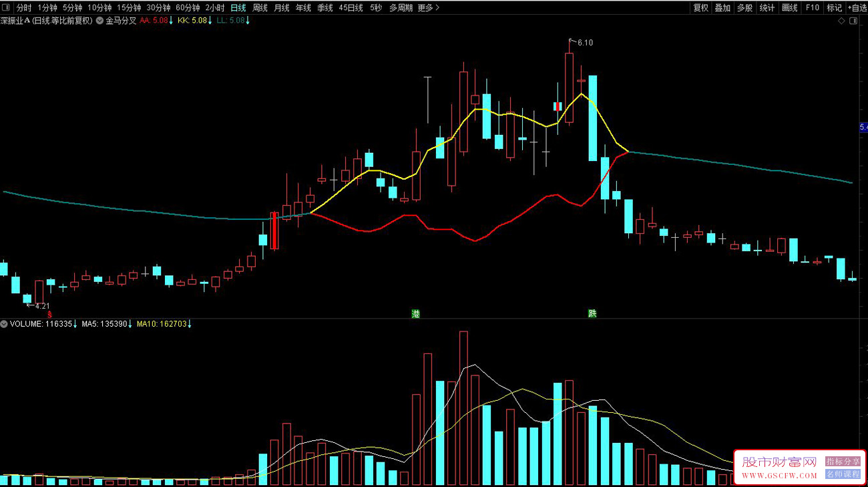Screen dimensions: 868x487
Task: Switch to 年线 yearly chart
Action: (303, 8)
